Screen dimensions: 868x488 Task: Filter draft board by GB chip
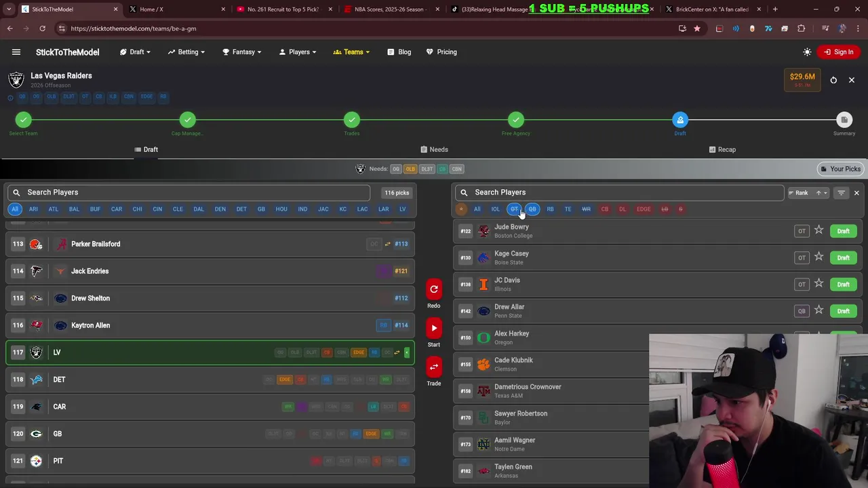click(x=261, y=209)
